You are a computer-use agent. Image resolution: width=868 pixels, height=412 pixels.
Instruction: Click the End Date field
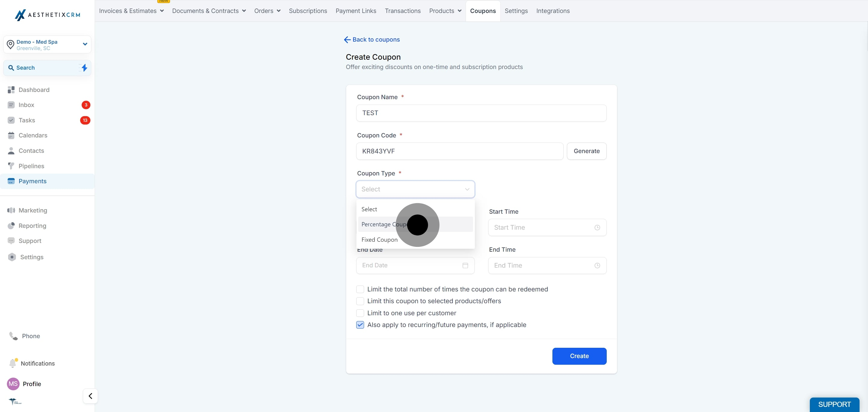pyautogui.click(x=415, y=266)
